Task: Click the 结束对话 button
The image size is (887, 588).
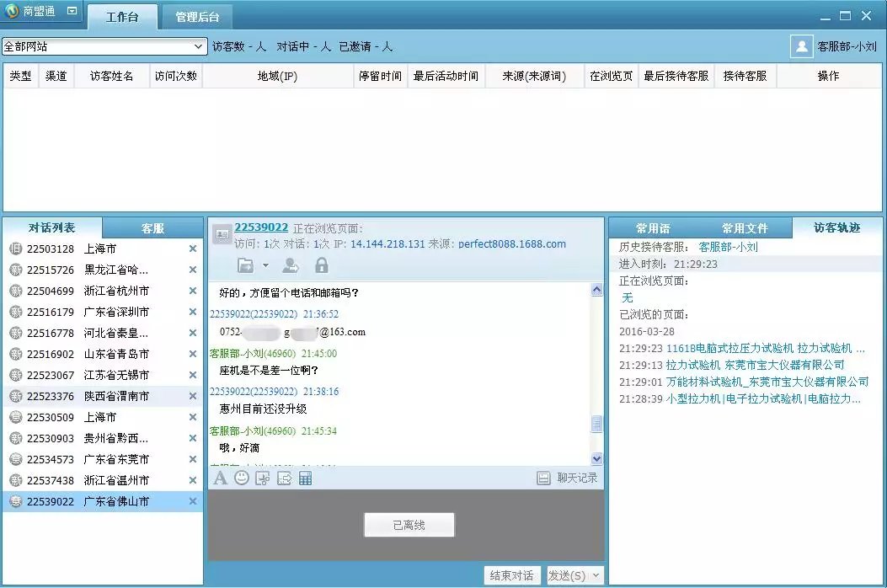Action: pos(512,576)
